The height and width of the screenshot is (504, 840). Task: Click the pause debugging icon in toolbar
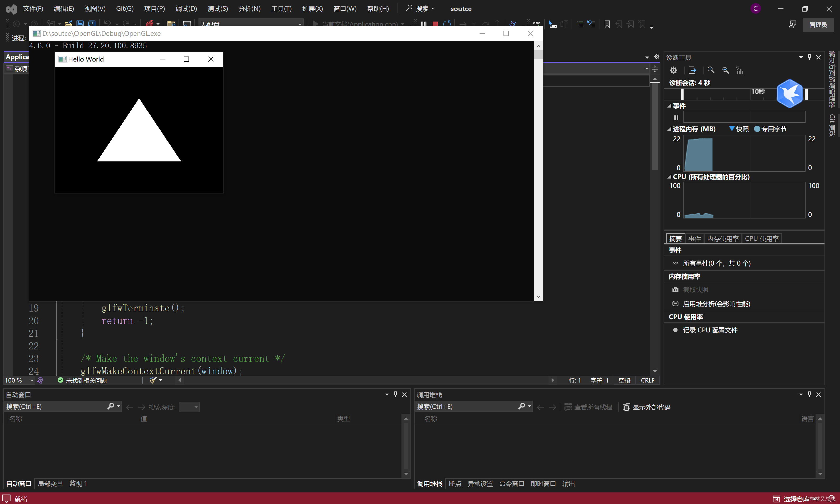point(424,24)
